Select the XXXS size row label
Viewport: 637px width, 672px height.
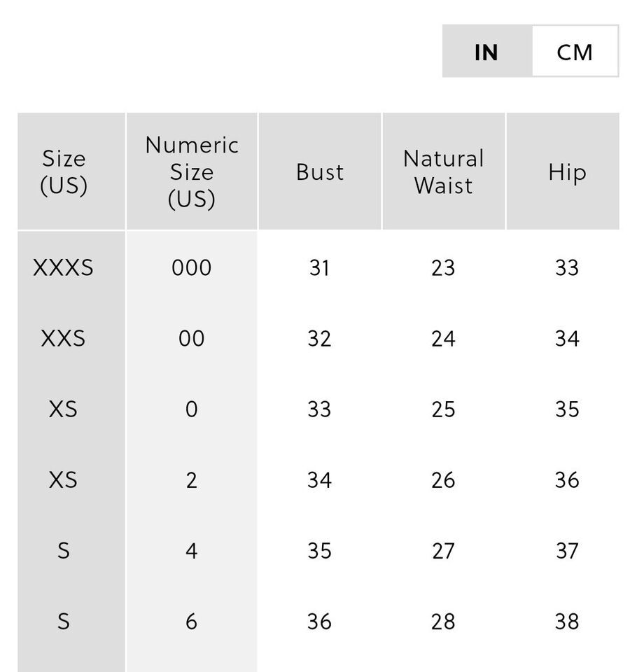pyautogui.click(x=64, y=268)
